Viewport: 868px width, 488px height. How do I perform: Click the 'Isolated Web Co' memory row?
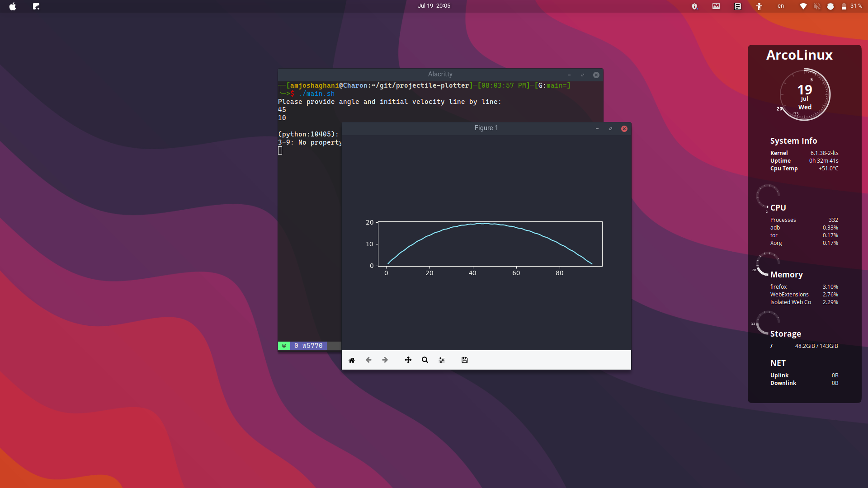(804, 302)
